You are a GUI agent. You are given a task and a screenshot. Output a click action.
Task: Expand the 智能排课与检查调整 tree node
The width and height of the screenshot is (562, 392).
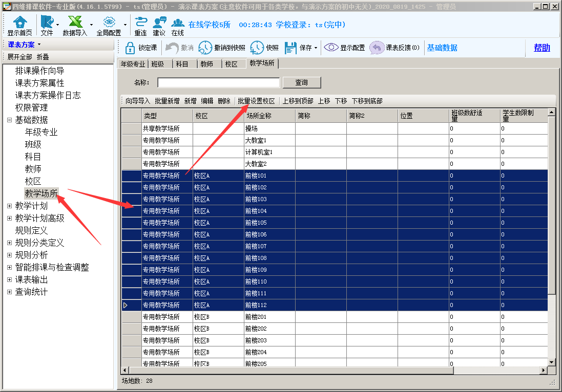pos(9,268)
